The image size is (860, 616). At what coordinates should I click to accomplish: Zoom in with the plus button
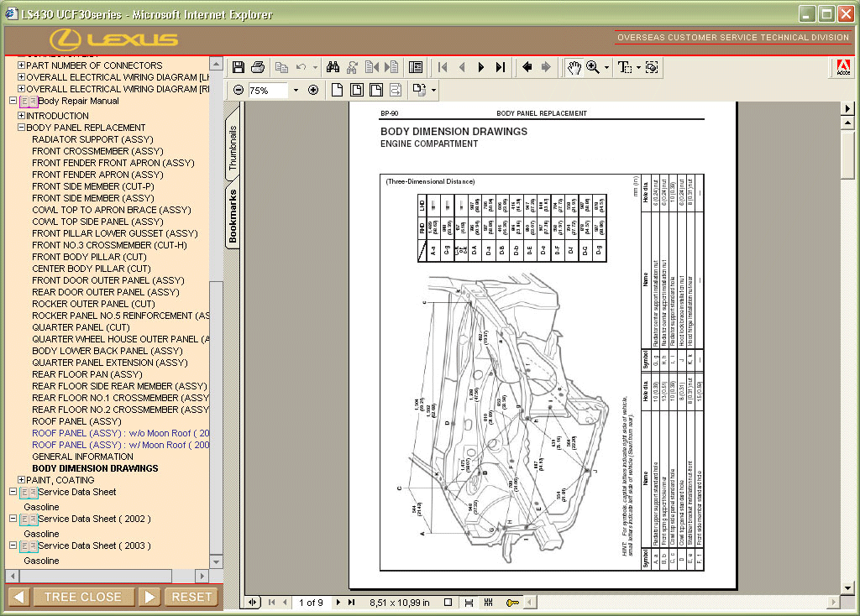[313, 90]
